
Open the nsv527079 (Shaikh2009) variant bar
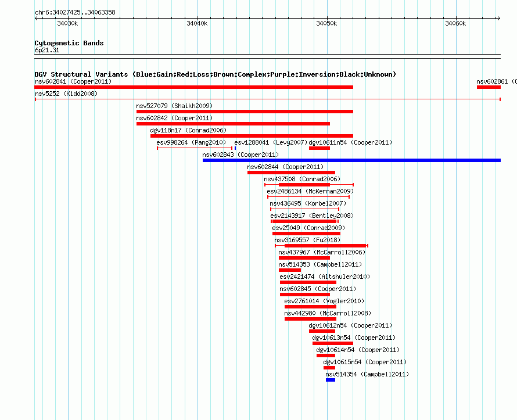point(245,112)
